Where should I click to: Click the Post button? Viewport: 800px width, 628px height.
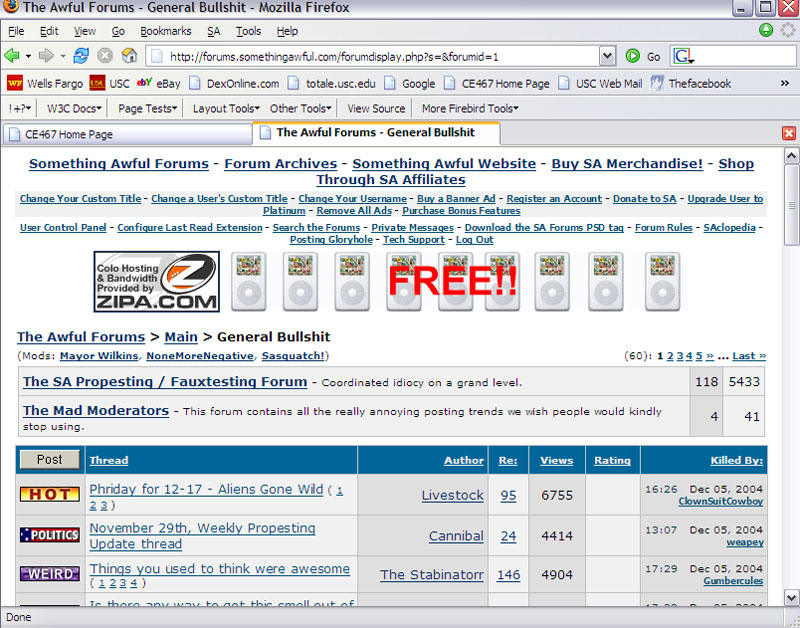coord(49,459)
